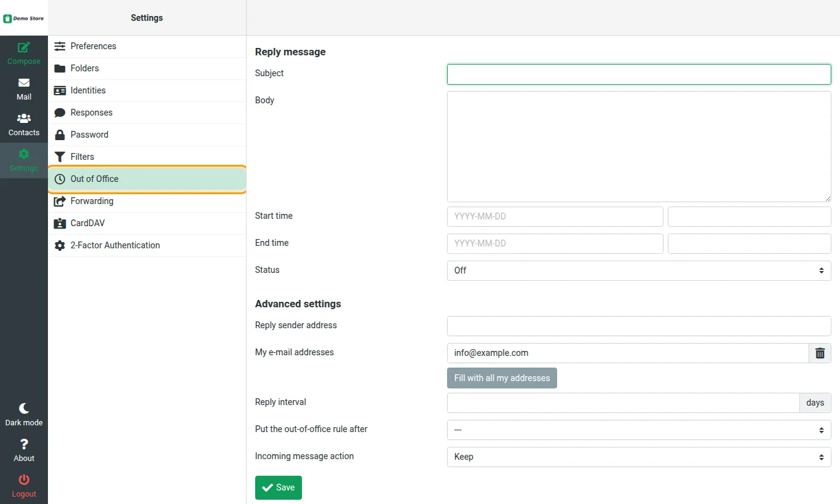Open the Contacts section

coord(24,125)
